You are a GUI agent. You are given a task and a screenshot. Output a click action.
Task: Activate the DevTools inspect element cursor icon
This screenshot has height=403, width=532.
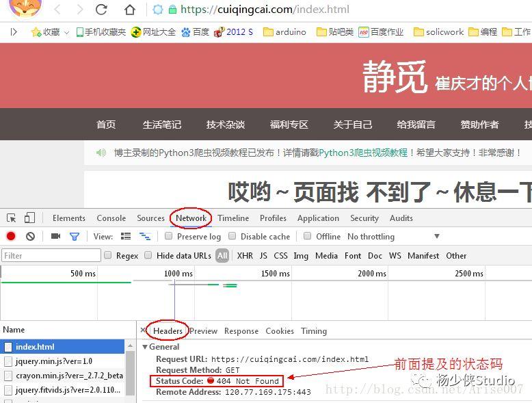[11, 218]
